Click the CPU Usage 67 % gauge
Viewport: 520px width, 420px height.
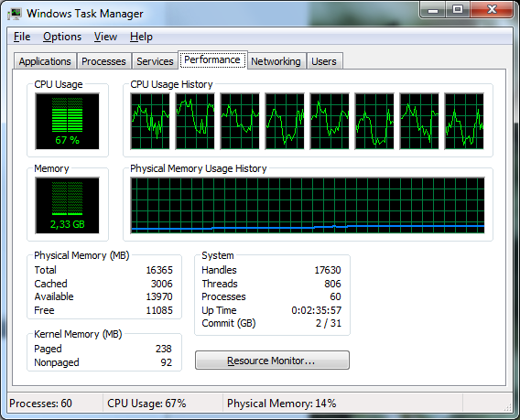pos(68,121)
